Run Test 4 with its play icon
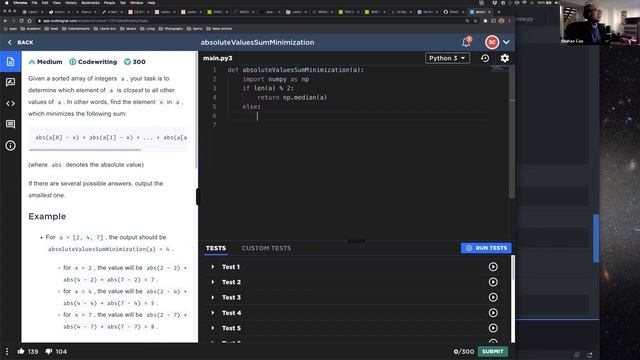 pos(493,313)
